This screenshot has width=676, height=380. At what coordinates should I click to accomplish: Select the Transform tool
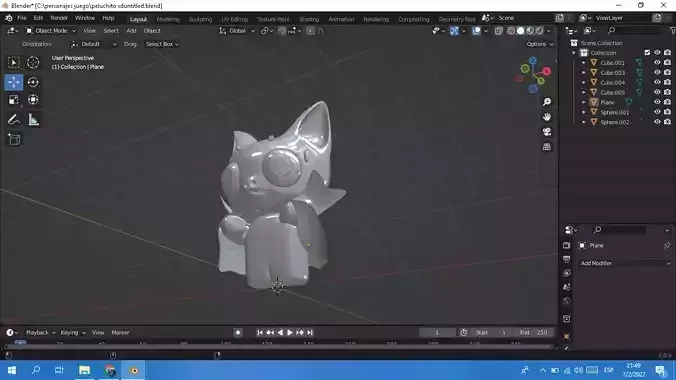pyautogui.click(x=33, y=100)
